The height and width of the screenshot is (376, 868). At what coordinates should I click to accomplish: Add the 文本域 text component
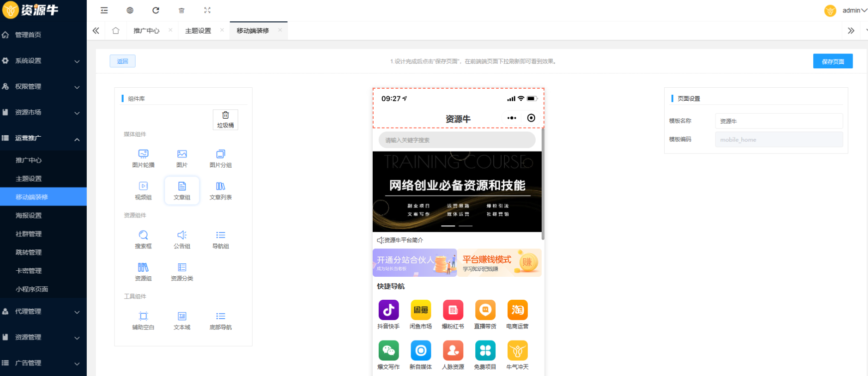pyautogui.click(x=182, y=321)
